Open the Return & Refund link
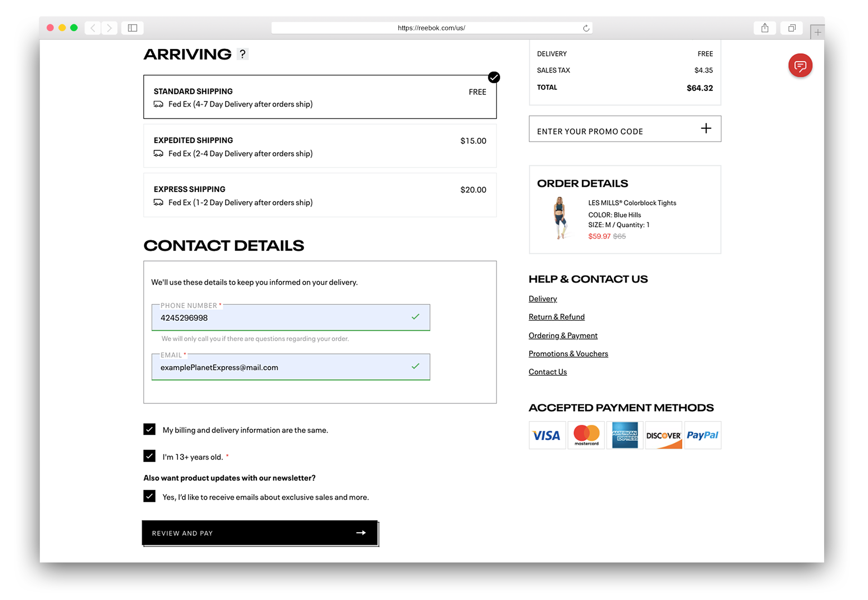The height and width of the screenshot is (600, 868). point(556,317)
